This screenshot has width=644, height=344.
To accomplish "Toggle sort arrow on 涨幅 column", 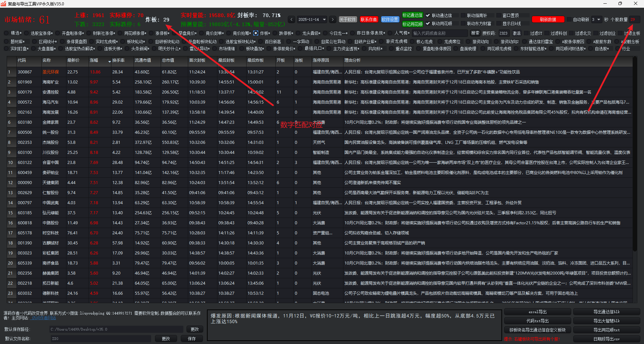I will [109, 61].
